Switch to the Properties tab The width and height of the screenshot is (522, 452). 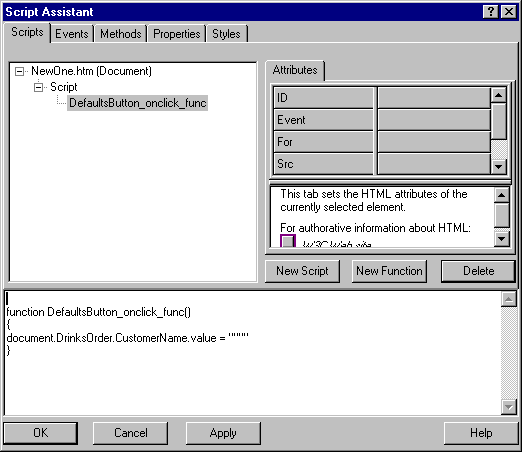pos(177,34)
